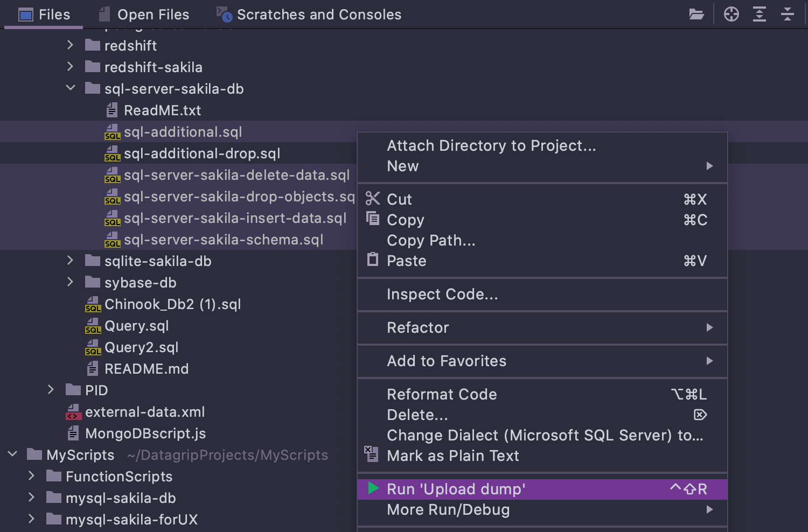
Task: Expand the mysql-sakila-forUX folder
Action: (31, 519)
